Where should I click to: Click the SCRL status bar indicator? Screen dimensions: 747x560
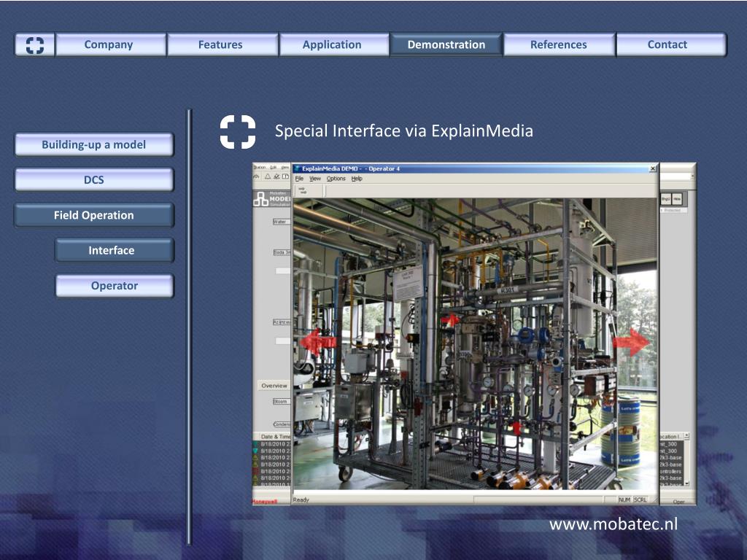point(640,499)
